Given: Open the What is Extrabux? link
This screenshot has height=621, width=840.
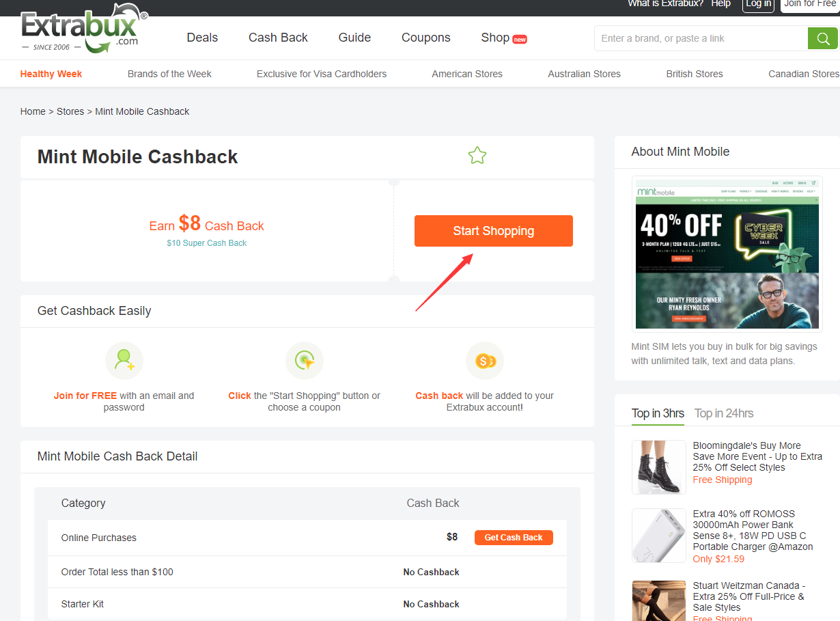Looking at the screenshot, I should (x=665, y=3).
